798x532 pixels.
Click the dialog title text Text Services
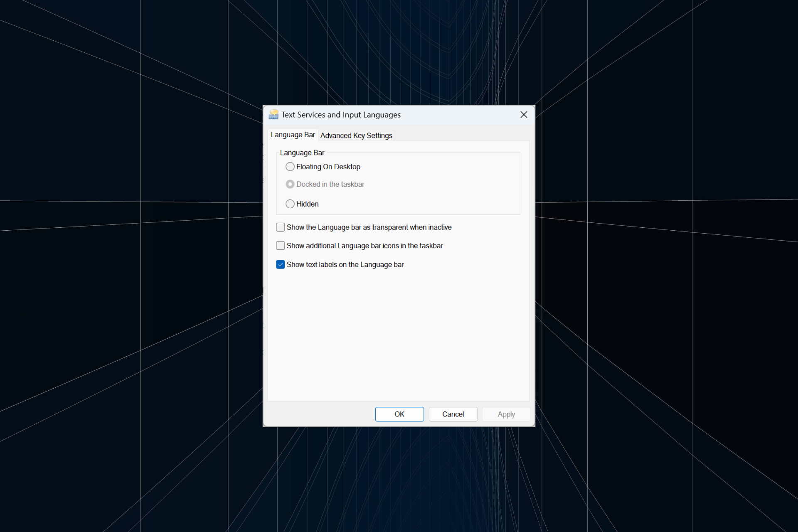[x=341, y=114]
